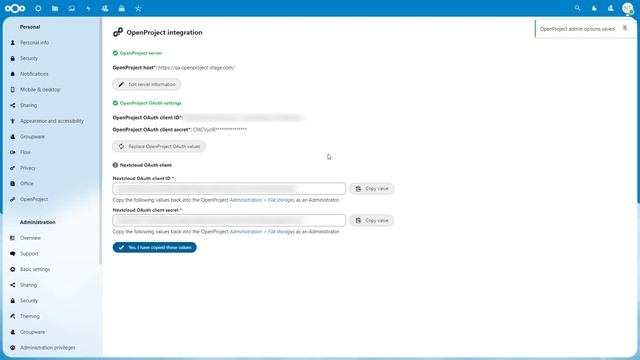
Task: Click the OpenProject host URL text
Action: (x=196, y=68)
